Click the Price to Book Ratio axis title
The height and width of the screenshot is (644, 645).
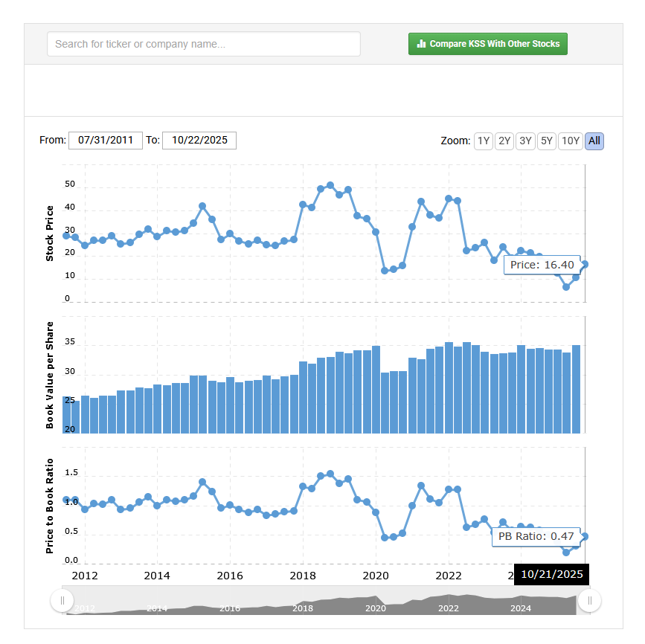tap(49, 506)
